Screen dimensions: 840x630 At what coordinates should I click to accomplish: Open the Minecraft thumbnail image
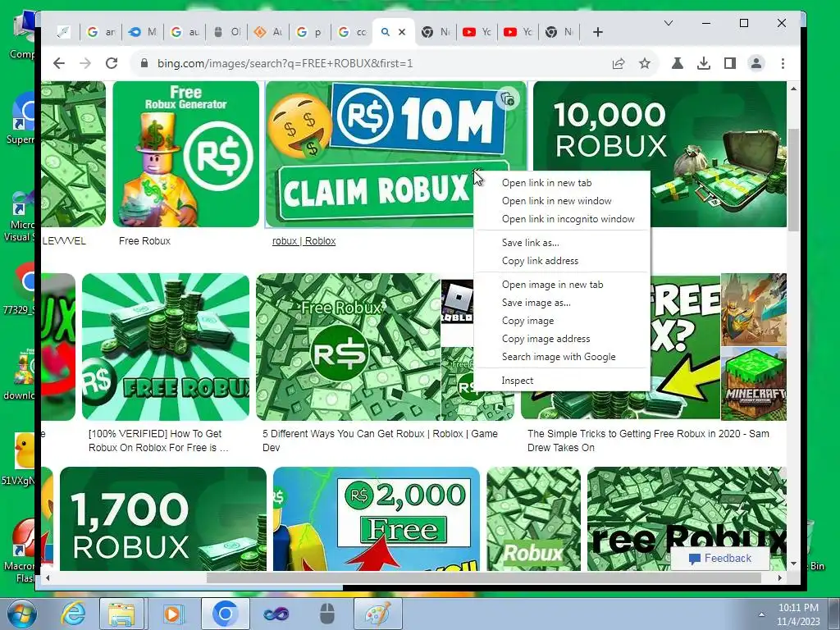pos(754,384)
